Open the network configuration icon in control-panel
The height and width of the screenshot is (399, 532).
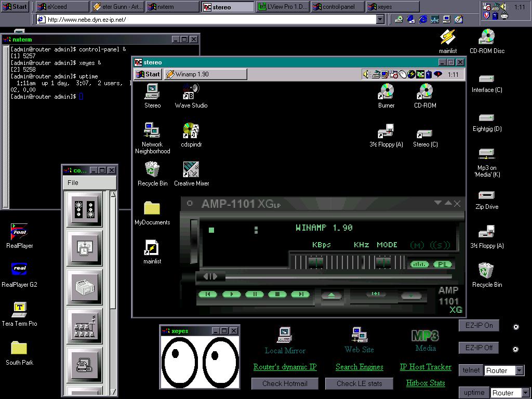tap(85, 326)
